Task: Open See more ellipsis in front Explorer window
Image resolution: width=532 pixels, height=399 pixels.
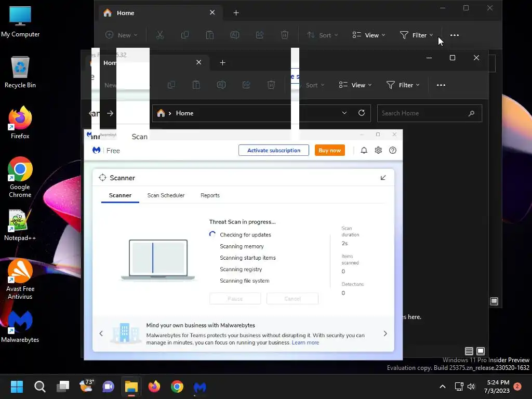Action: tap(441, 85)
